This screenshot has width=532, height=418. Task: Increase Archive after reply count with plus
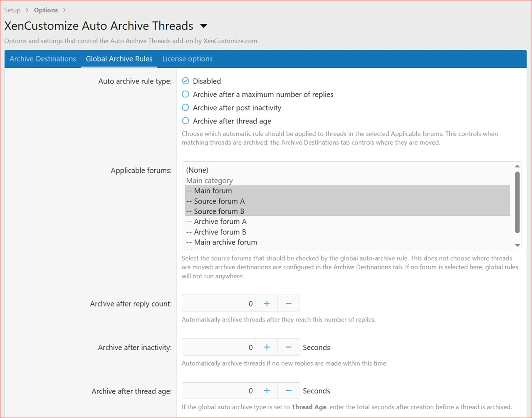point(267,304)
